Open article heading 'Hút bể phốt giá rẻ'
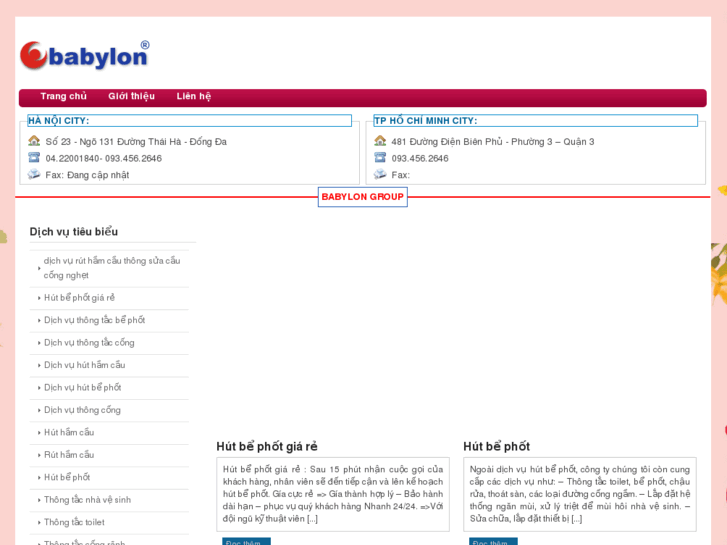 coord(267,446)
